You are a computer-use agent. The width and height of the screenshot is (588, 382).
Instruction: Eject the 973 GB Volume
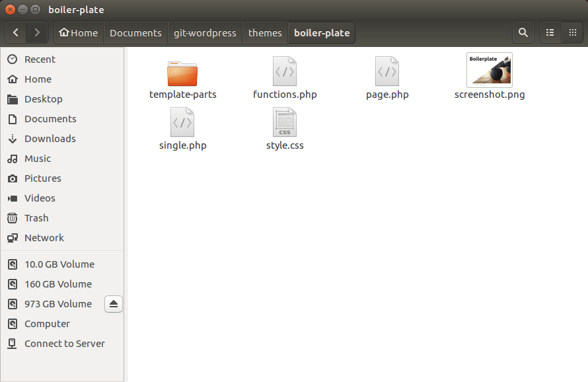114,304
